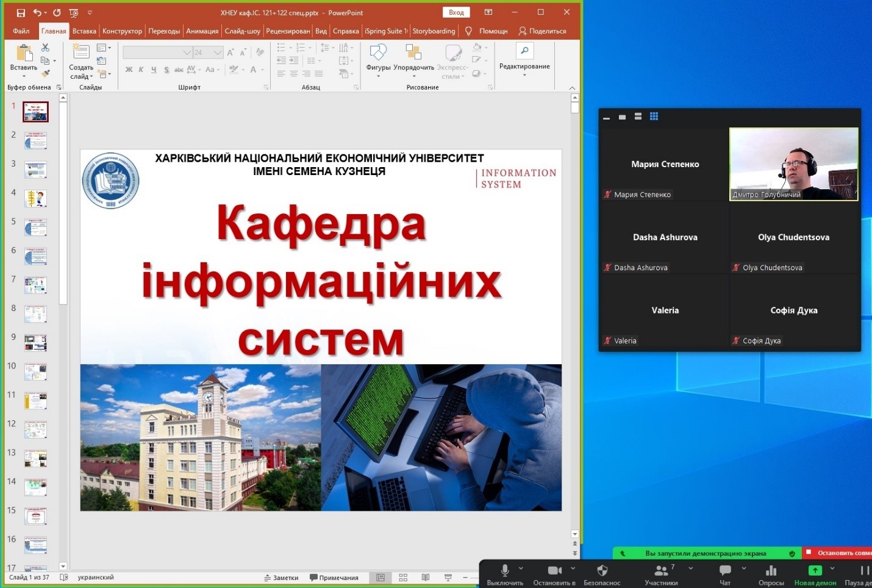
Task: Select slide 4 thumbnail
Action: pyautogui.click(x=36, y=198)
